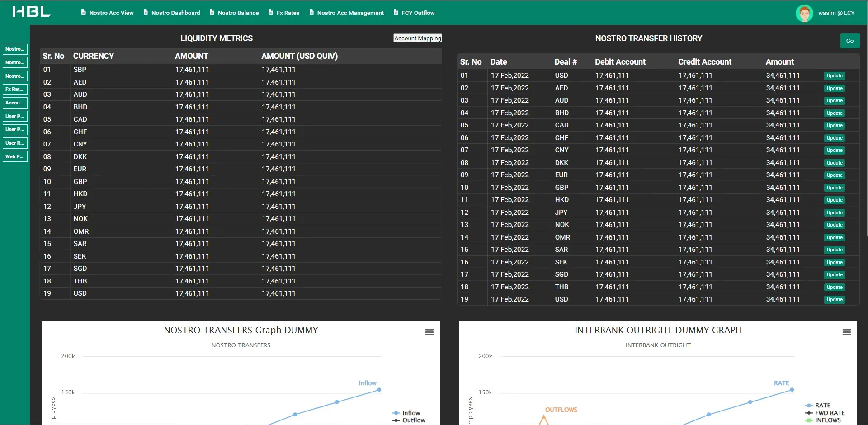Click document icon beside Nostro Dashboard
Image resolution: width=868 pixels, height=425 pixels.
(x=146, y=13)
